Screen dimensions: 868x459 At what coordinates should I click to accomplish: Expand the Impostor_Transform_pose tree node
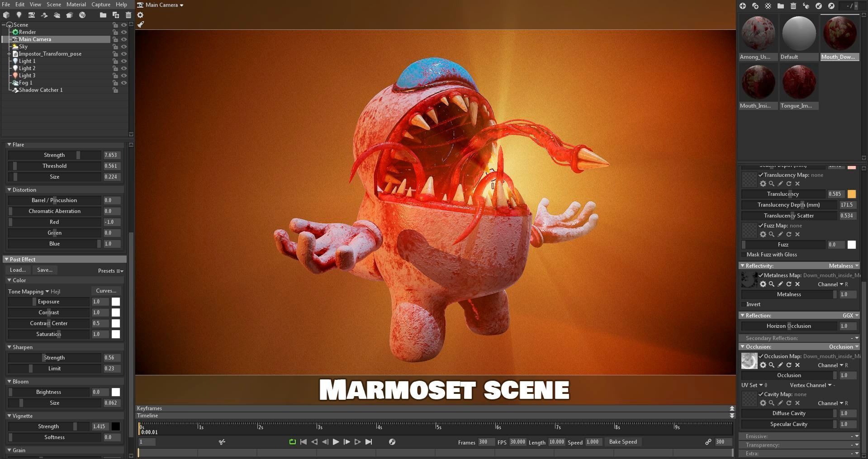pyautogui.click(x=9, y=54)
